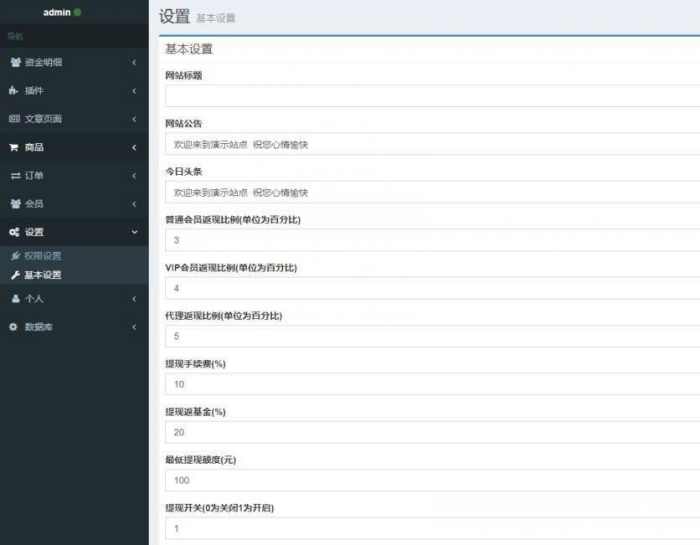This screenshot has width=700, height=545.
Task: Click the green online status dot
Action: [x=78, y=12]
